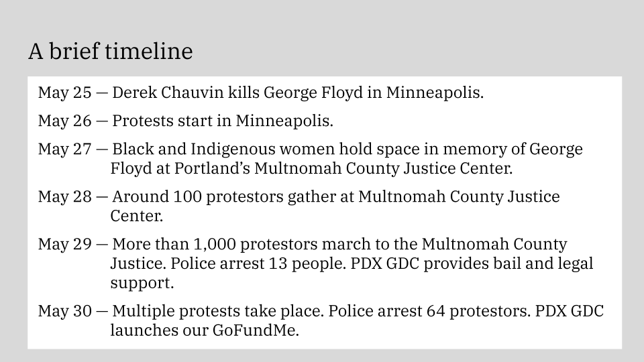The width and height of the screenshot is (644, 362).
Task: Click the "May 26" date label
Action: (x=64, y=121)
